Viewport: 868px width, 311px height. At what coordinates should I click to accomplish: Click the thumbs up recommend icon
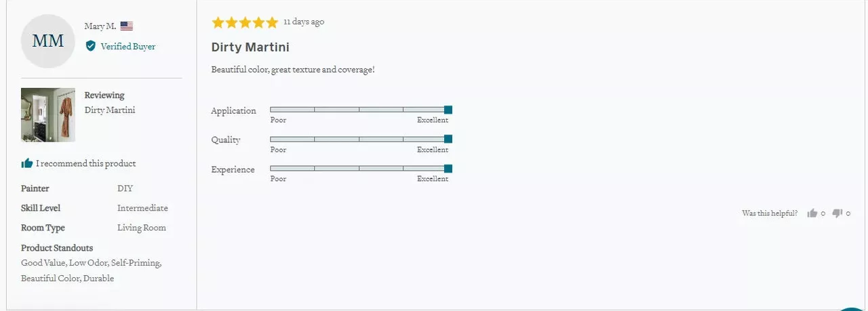(27, 163)
